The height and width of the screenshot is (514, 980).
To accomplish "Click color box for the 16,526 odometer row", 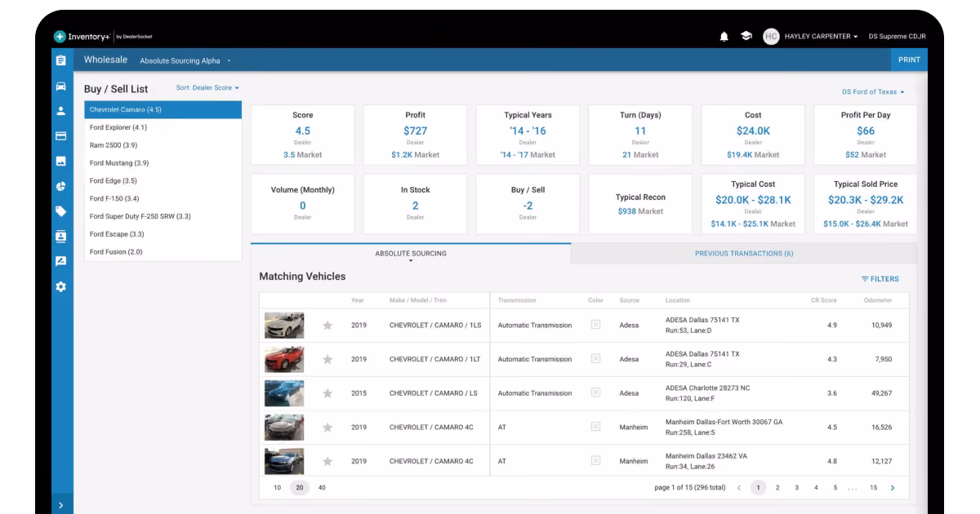I will (595, 427).
